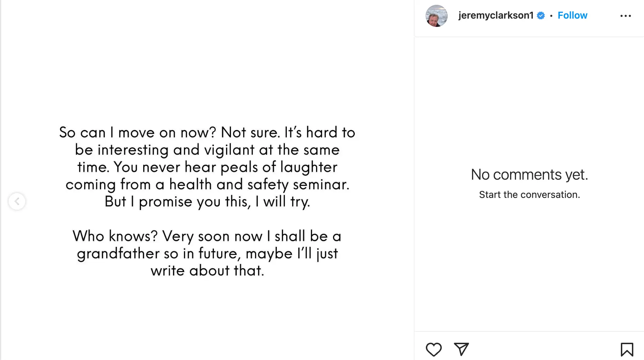The width and height of the screenshot is (644, 360).
Task: Save the post with the bookmark icon
Action: 627,349
